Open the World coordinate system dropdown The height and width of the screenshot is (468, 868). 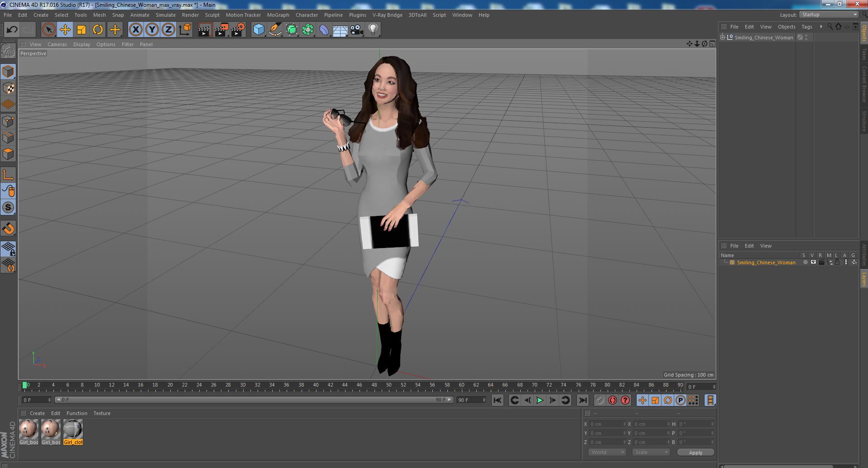click(607, 452)
